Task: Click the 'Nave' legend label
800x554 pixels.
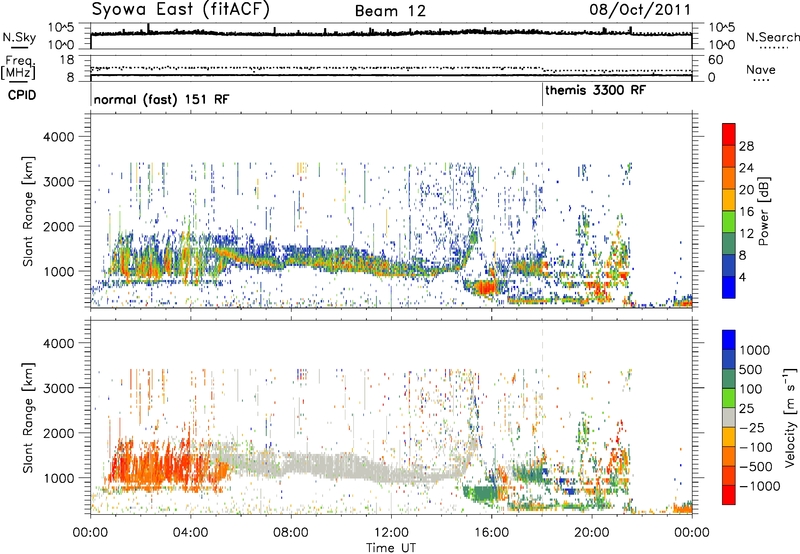Action: point(761,70)
